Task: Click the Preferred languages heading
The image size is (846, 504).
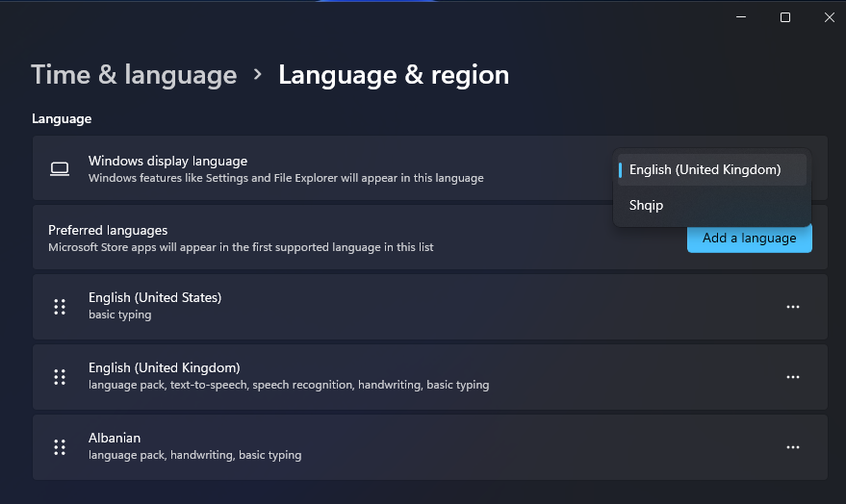Action: point(108,230)
